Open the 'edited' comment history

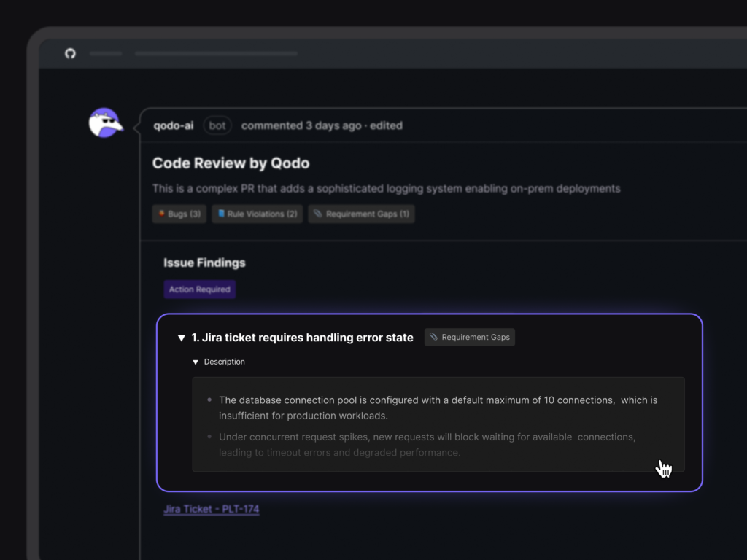[386, 125]
